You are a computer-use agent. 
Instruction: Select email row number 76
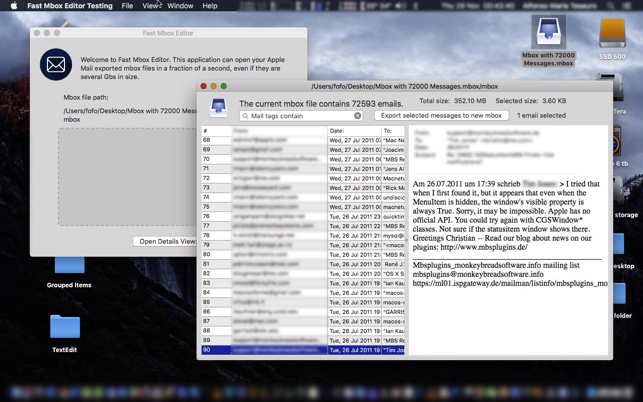pyautogui.click(x=303, y=216)
